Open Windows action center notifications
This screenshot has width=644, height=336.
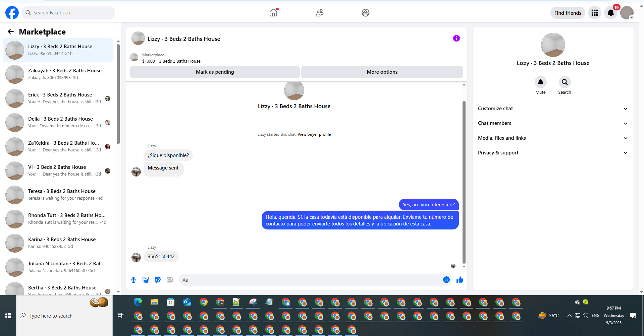click(x=633, y=316)
